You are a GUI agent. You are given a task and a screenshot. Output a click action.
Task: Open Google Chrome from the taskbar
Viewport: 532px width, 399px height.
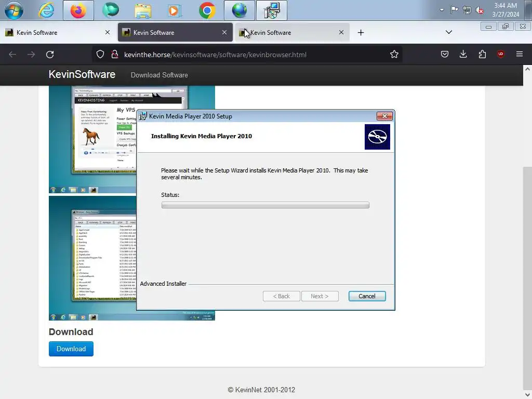click(x=207, y=10)
